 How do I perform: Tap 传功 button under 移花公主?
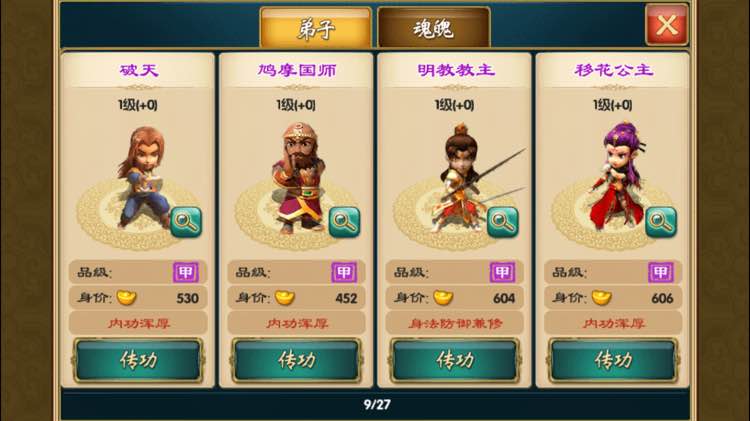coord(613,360)
